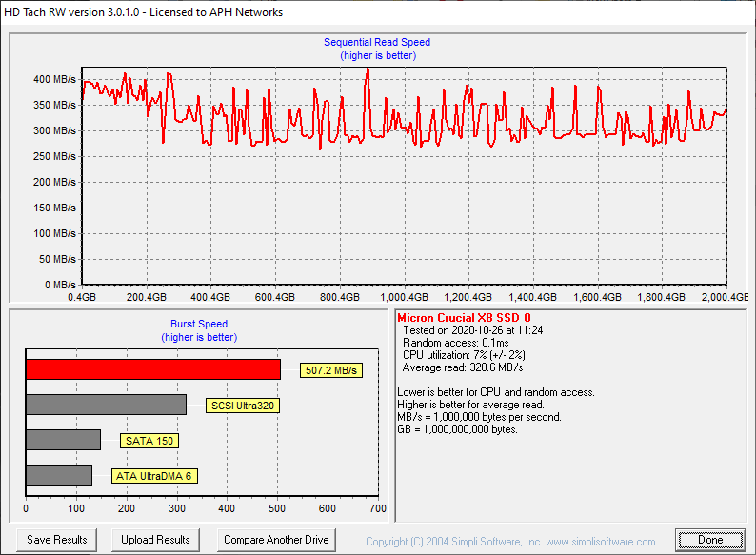This screenshot has height=555, width=756.
Task: Click the 507.2 MB/s yellow label
Action: tap(332, 370)
